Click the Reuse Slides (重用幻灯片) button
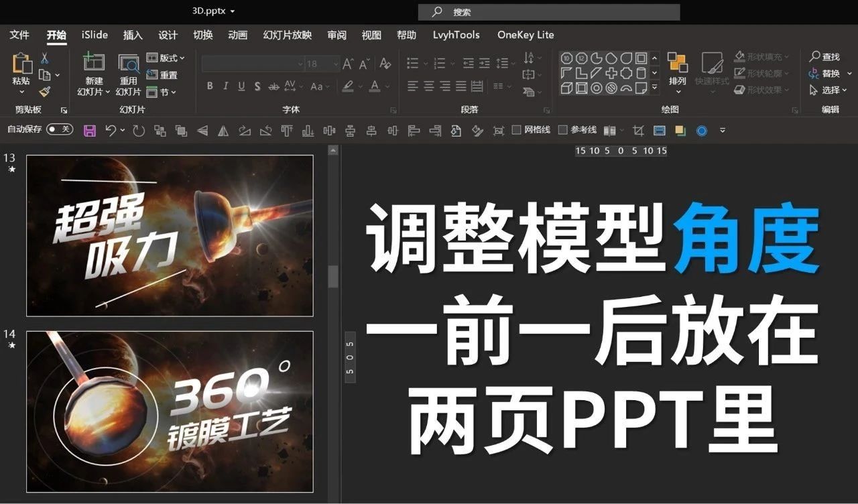The width and height of the screenshot is (858, 504). (x=129, y=74)
